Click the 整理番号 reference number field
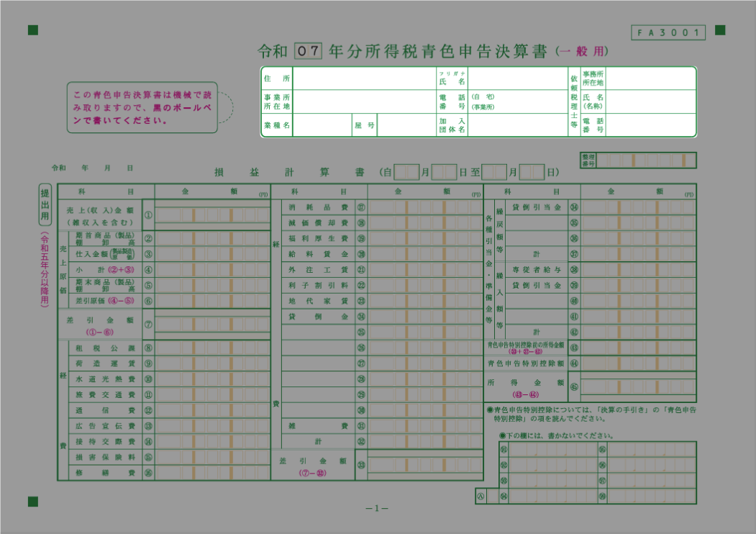The width and height of the screenshot is (756, 534). [647, 160]
